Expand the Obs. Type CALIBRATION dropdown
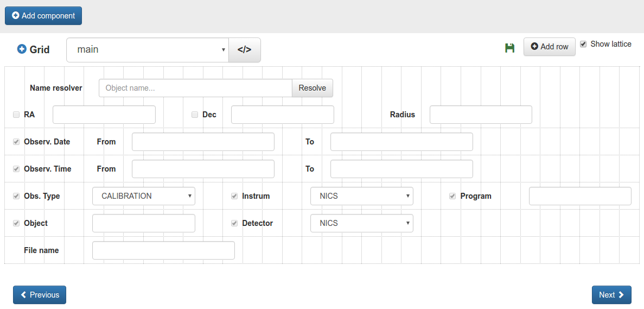 [144, 196]
